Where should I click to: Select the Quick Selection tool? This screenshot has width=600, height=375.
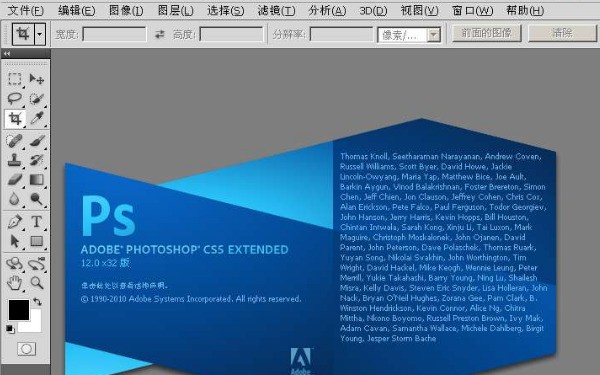click(x=36, y=99)
